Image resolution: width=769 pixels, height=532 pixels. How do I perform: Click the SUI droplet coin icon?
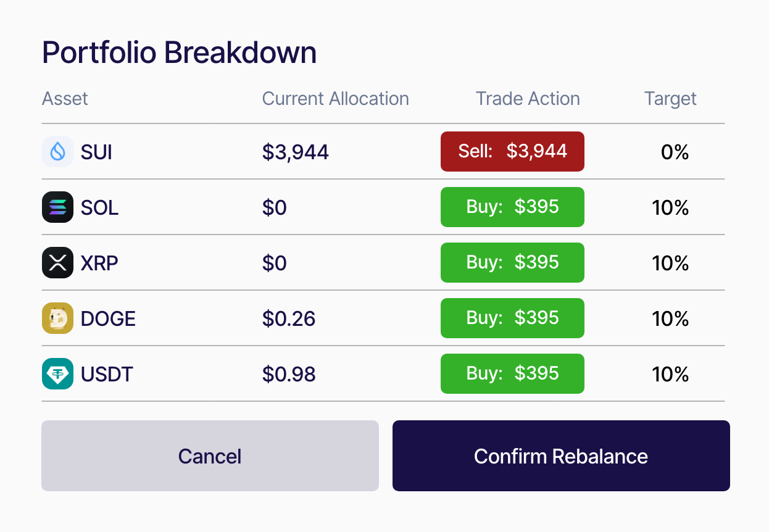57,152
